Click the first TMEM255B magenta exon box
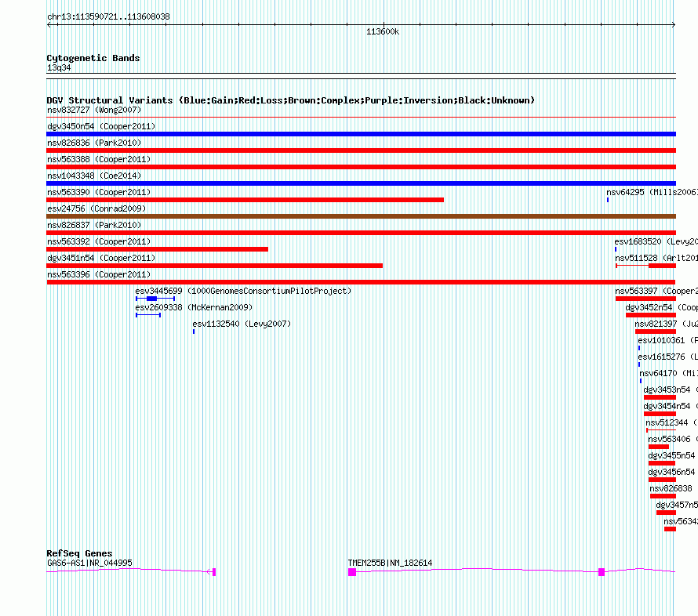The width and height of the screenshot is (698, 616). [352, 572]
